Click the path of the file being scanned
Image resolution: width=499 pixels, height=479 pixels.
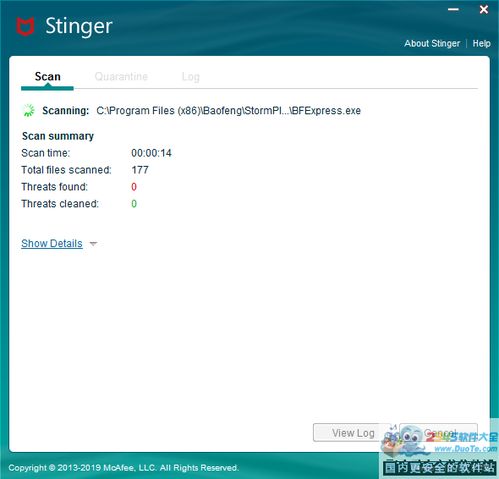click(228, 110)
